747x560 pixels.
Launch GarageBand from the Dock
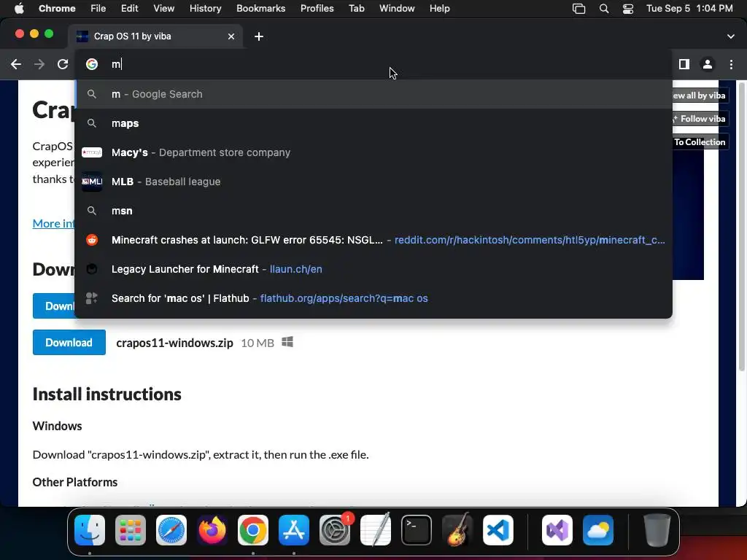(457, 530)
